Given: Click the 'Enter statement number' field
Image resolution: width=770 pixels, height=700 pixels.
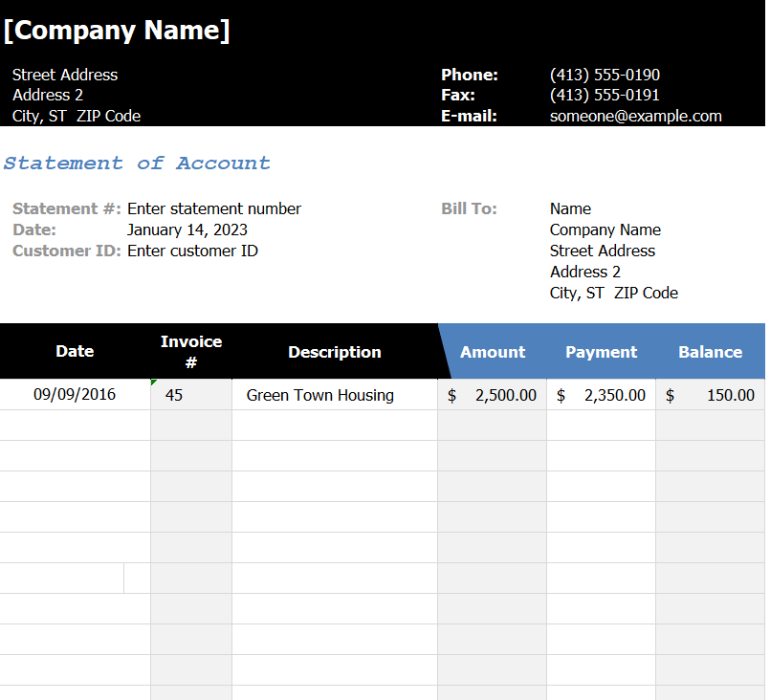Looking at the screenshot, I should pos(214,208).
